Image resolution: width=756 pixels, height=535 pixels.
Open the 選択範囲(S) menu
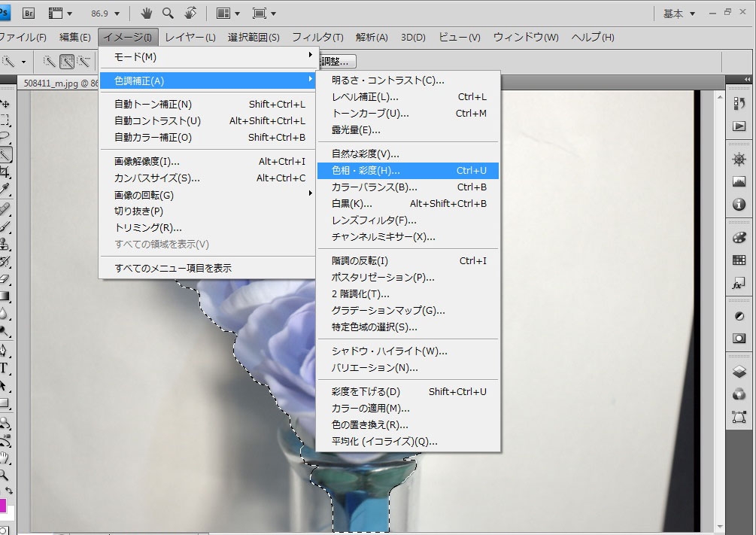click(x=254, y=37)
